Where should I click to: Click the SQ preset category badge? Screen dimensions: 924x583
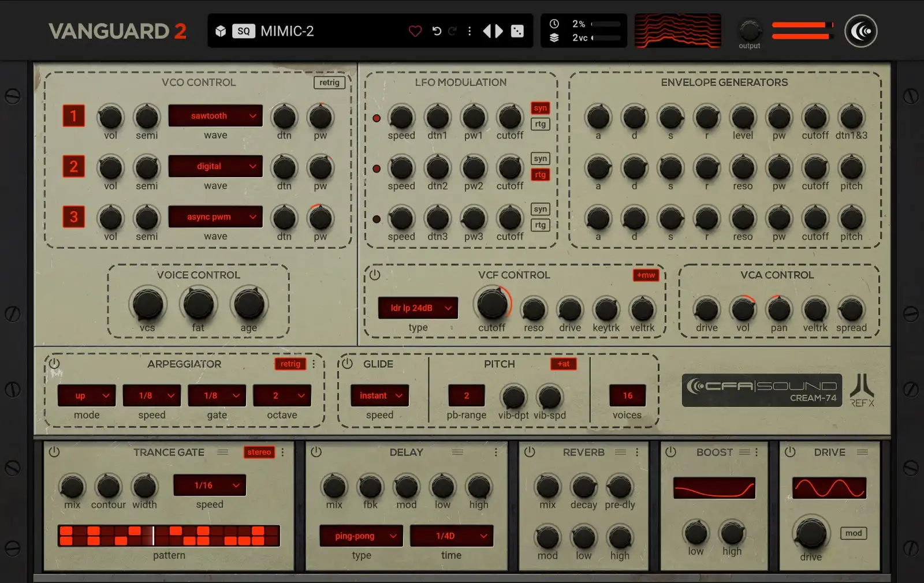pyautogui.click(x=243, y=31)
